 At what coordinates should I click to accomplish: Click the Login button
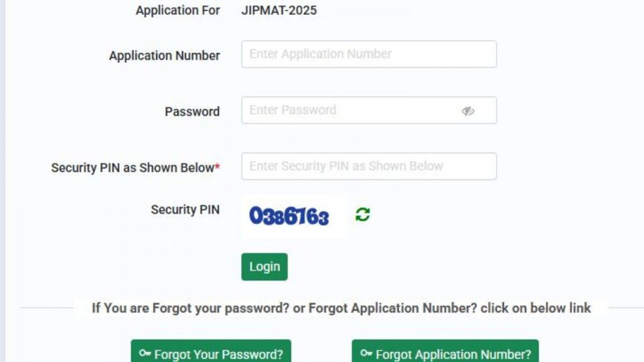[264, 267]
